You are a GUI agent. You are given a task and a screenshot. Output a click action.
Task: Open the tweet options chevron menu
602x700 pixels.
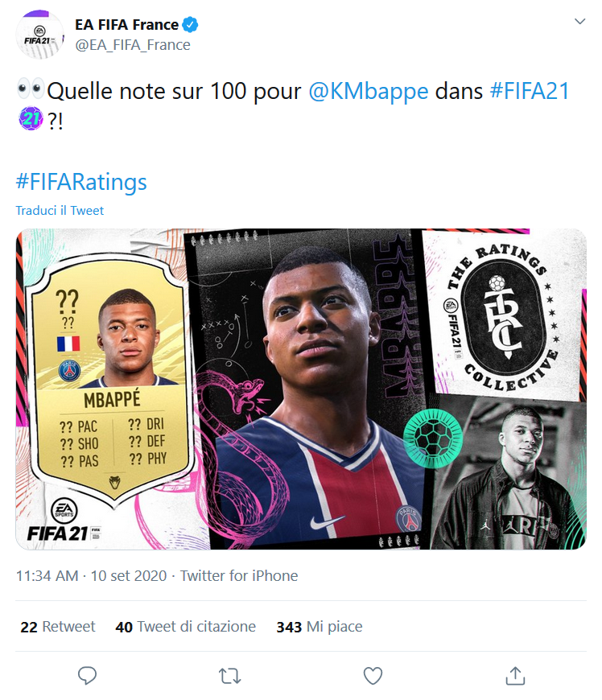pos(579,21)
